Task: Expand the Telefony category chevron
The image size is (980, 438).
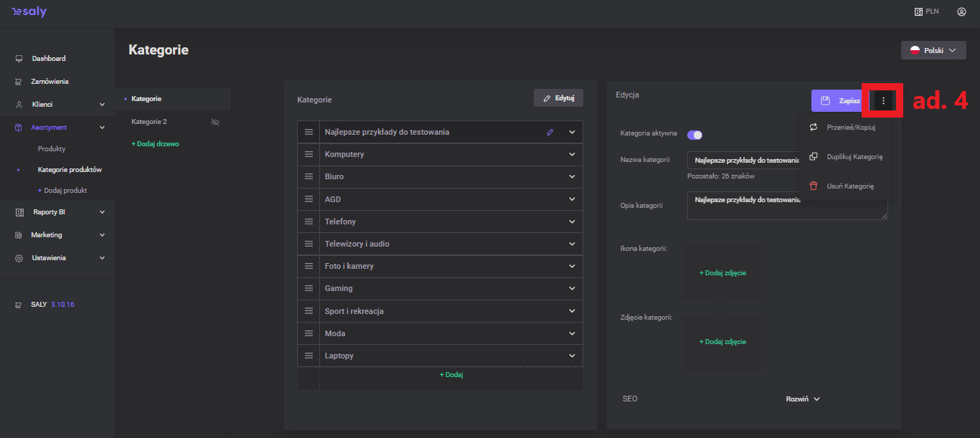Action: (572, 222)
